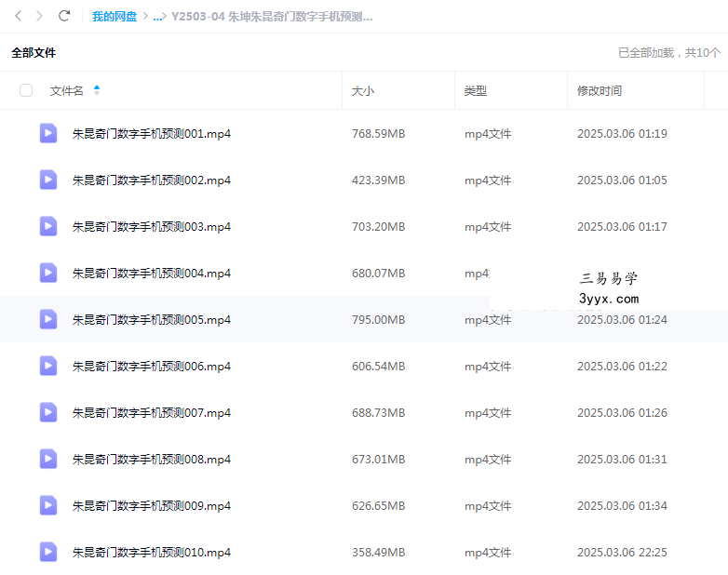Screen dimensions: 728x575
Task: Click modified time 2025.03.06 01:19
Action: [622, 134]
